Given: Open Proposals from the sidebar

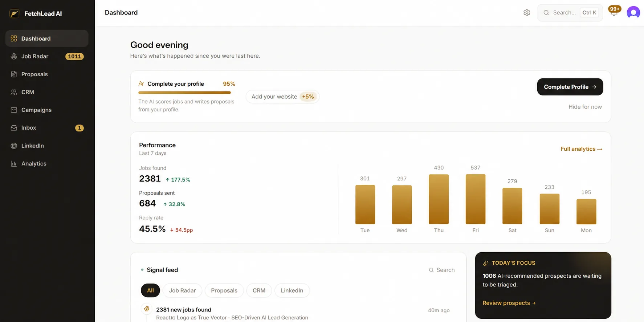Looking at the screenshot, I should [47, 74].
